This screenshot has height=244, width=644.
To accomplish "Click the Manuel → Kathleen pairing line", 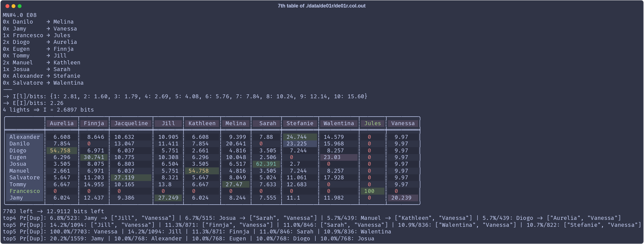I will coord(42,62).
